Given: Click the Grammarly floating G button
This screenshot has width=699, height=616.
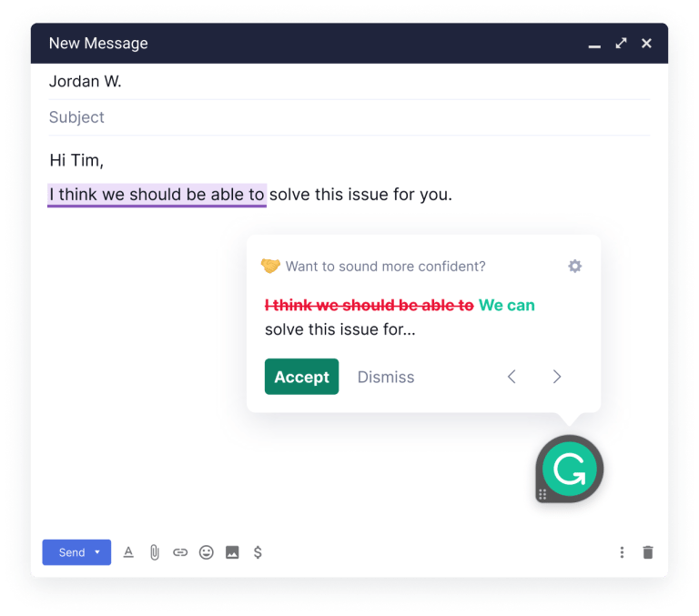Looking at the screenshot, I should tap(569, 469).
